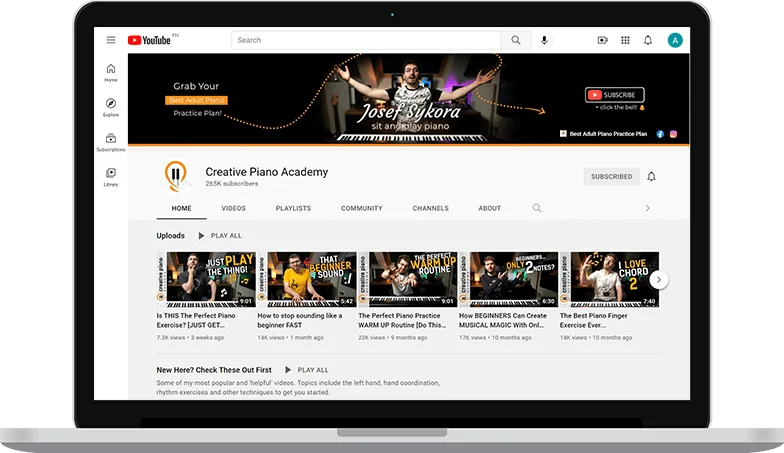Click the YouTube logo
The image size is (784, 453).
(149, 40)
